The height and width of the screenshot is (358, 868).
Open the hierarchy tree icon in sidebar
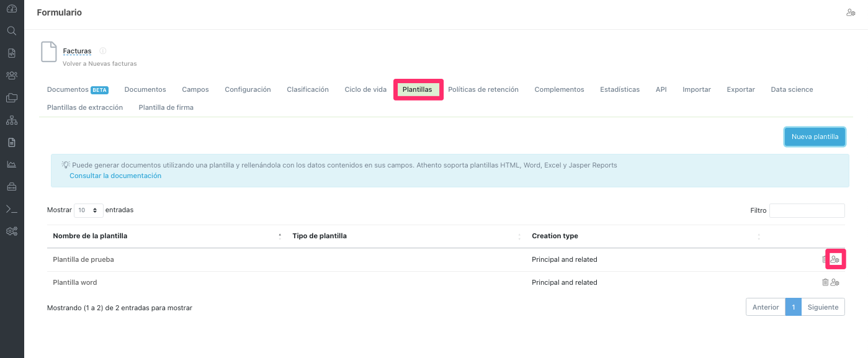[11, 120]
